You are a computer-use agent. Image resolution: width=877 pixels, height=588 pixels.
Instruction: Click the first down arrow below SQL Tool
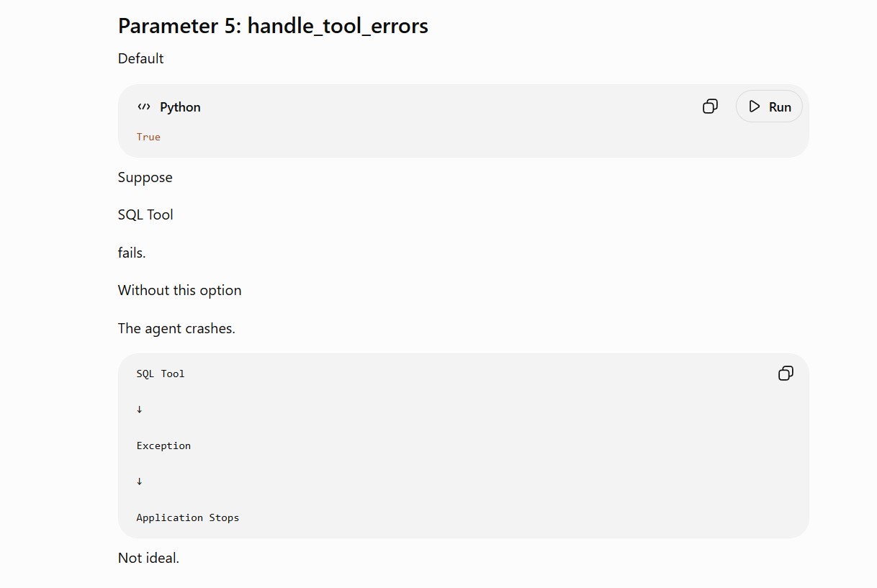click(x=140, y=409)
